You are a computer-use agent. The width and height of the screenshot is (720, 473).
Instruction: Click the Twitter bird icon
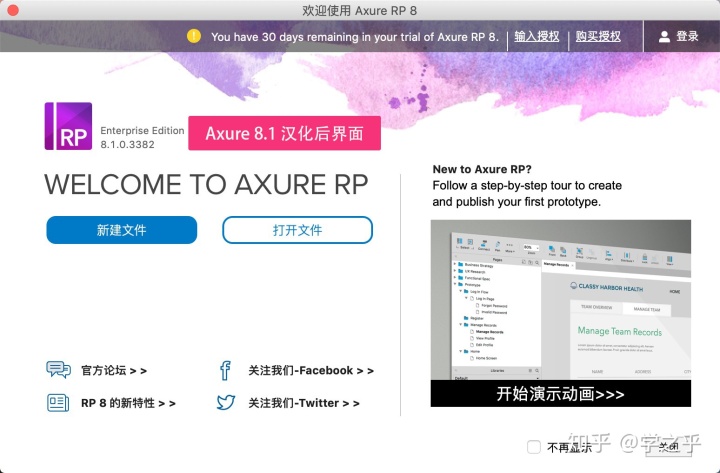pos(226,402)
